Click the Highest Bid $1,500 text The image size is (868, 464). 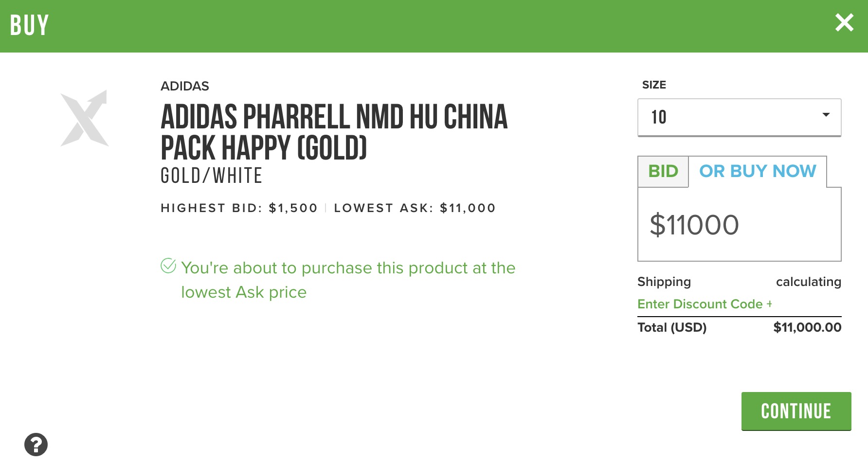pos(239,208)
